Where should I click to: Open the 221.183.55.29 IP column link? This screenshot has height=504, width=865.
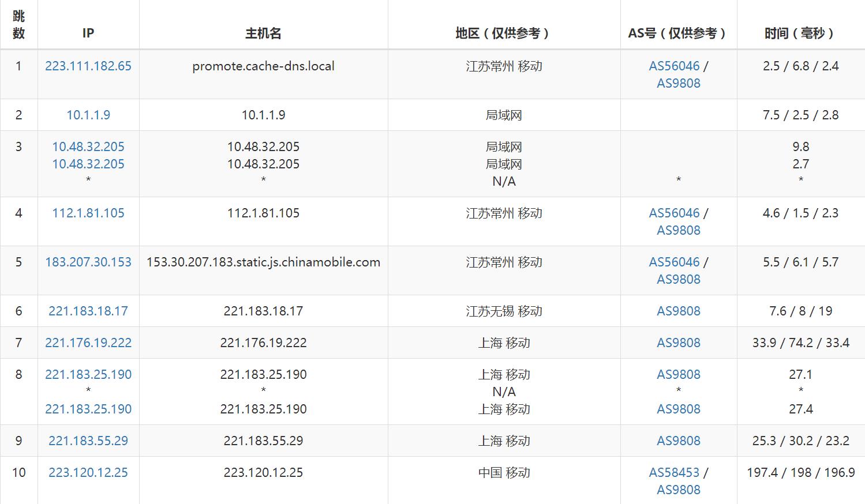point(88,441)
